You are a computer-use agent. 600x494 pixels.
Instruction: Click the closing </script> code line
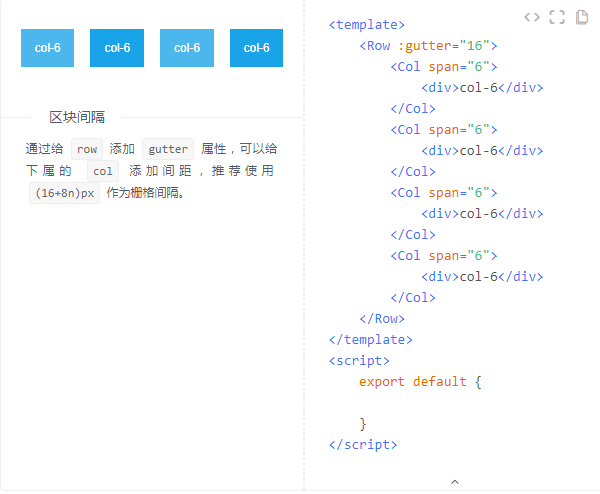click(363, 445)
